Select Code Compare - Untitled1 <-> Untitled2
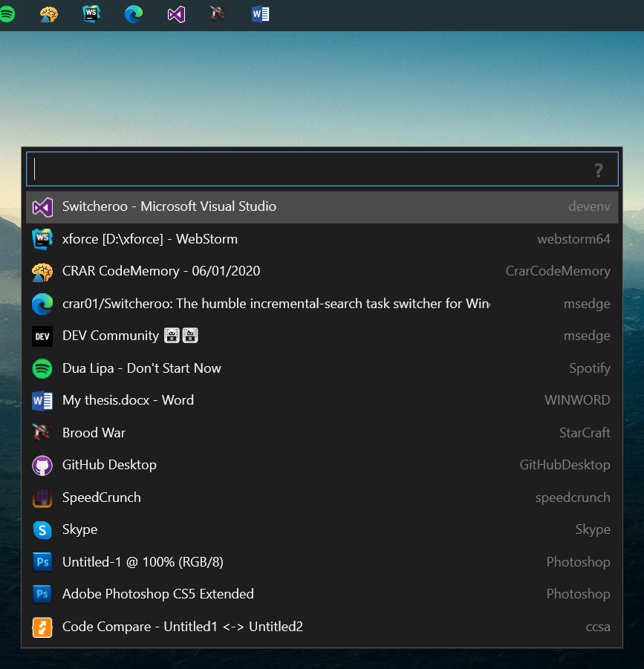Image resolution: width=644 pixels, height=669 pixels. pos(322,627)
